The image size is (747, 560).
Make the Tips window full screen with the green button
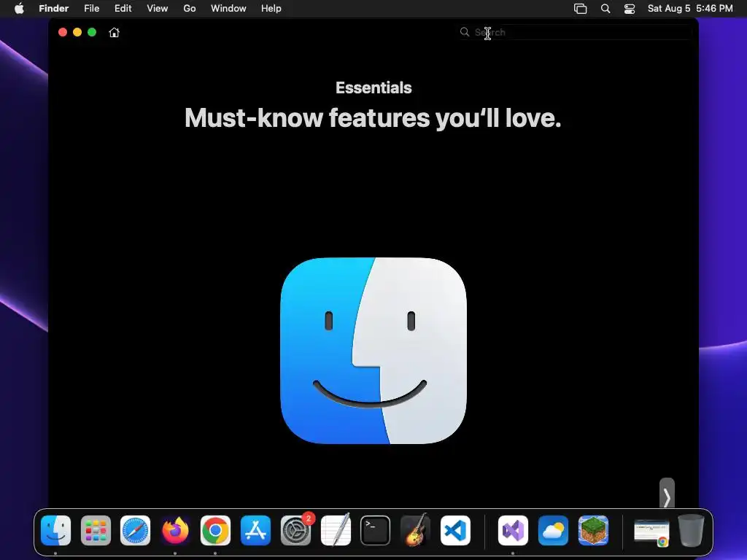tap(92, 32)
